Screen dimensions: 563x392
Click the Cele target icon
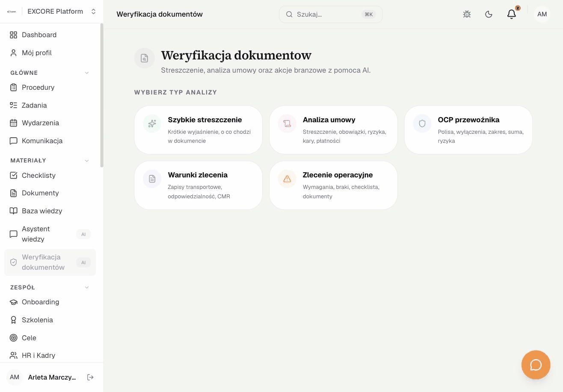point(14,338)
